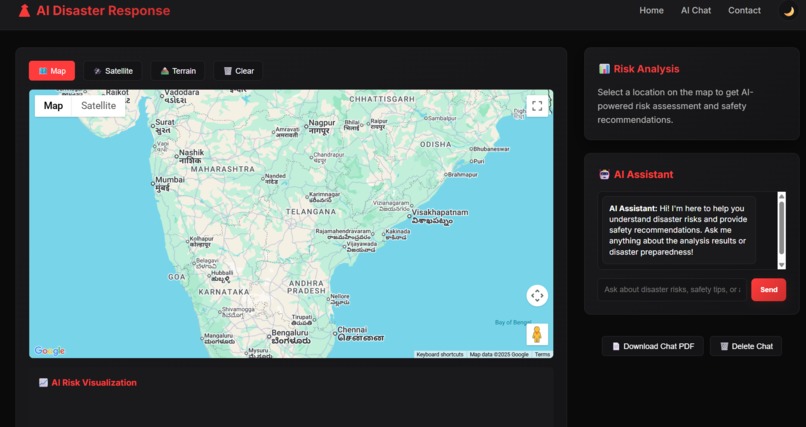Click Bengaluru on the map
This screenshot has height=427, width=806.
pos(289,337)
